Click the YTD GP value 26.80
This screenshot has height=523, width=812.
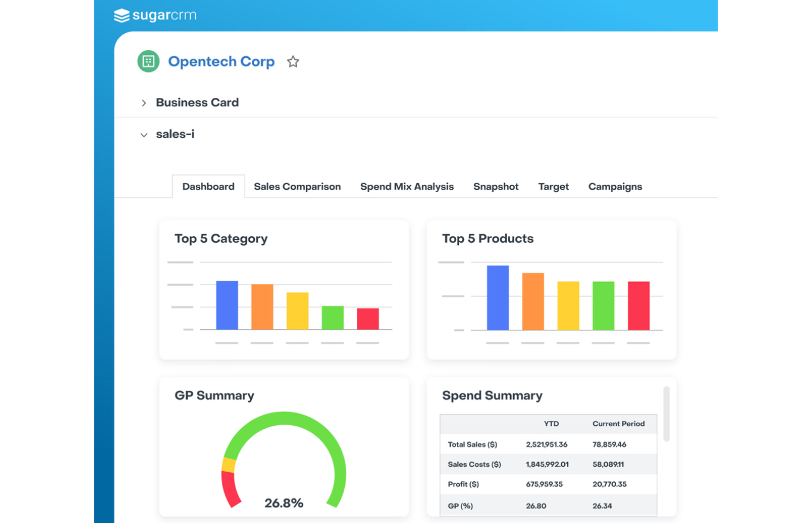coord(536,506)
